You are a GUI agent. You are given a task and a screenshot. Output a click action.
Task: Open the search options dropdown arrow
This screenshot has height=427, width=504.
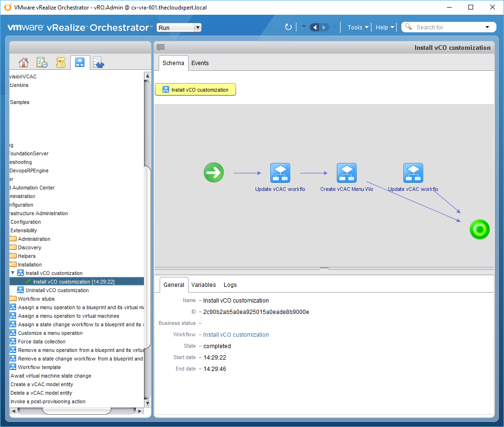[487, 27]
